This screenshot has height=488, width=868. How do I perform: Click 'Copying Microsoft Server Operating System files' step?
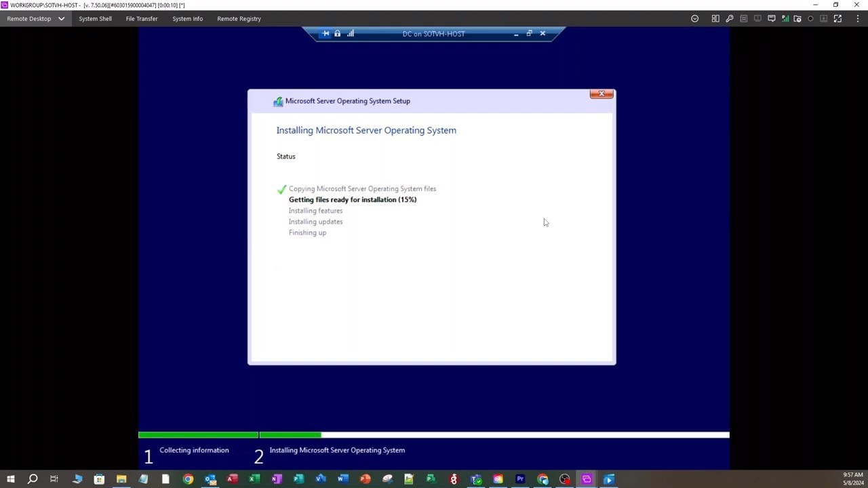point(362,189)
